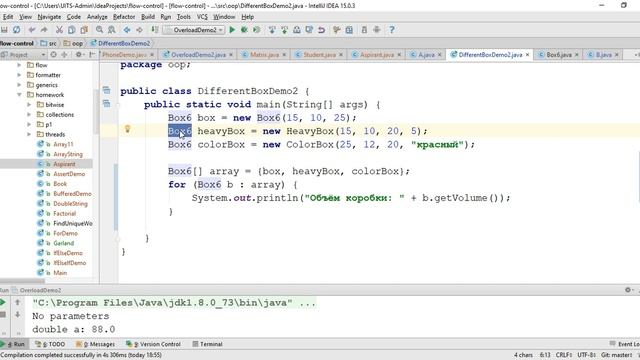Collapse the homework folder

point(19,95)
